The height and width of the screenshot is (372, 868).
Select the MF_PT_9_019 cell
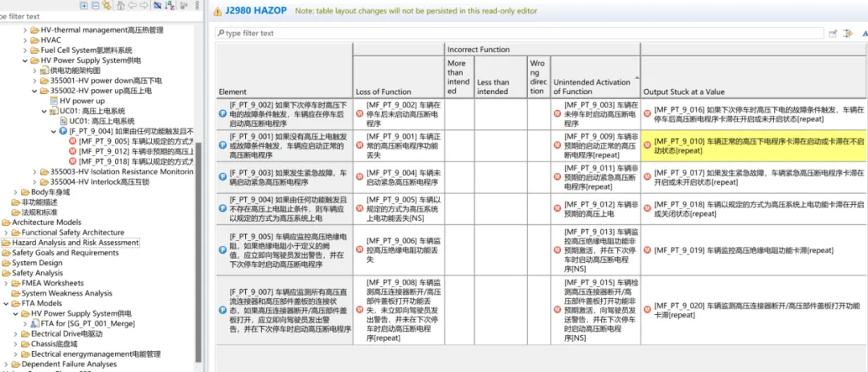pos(754,250)
